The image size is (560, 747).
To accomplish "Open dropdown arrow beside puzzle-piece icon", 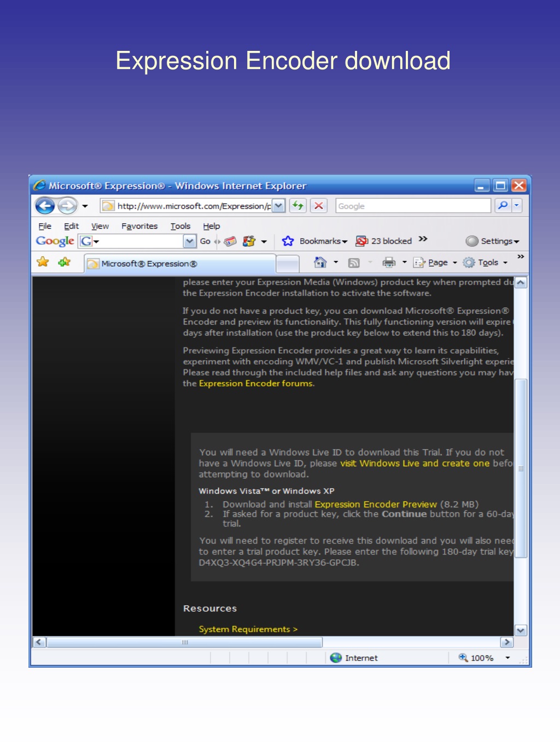I will tap(264, 241).
